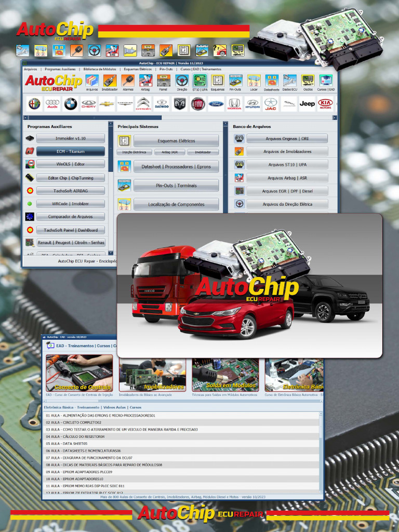Open Pin-Outs | Terminais button
Viewport: 399px width, 532px height.
pos(176,185)
